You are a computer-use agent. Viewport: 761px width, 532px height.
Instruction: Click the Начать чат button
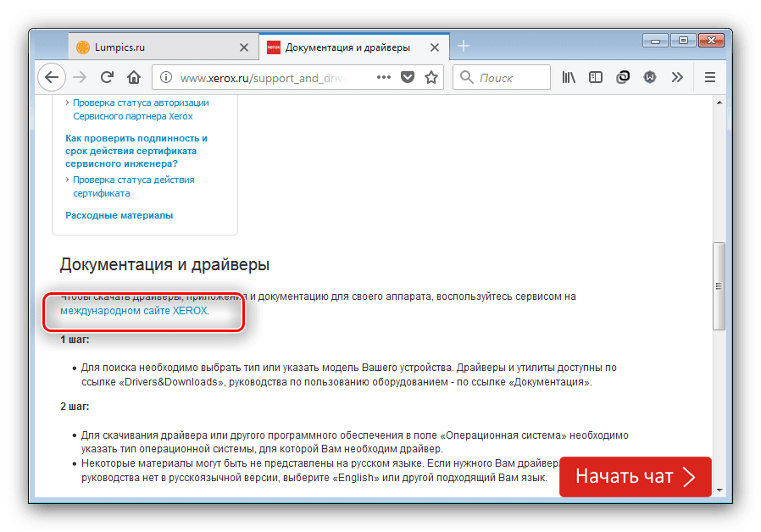point(636,477)
